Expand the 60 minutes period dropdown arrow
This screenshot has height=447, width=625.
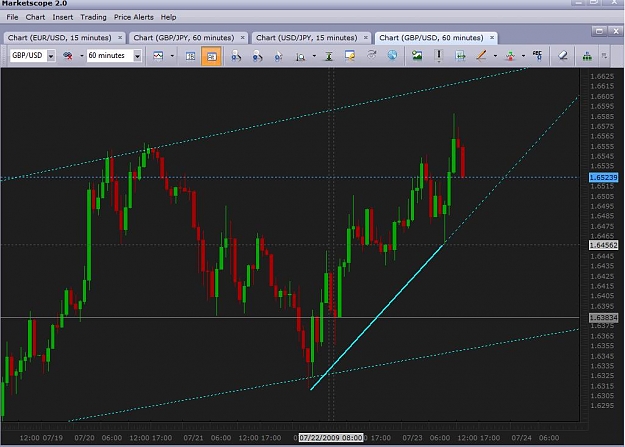click(137, 56)
